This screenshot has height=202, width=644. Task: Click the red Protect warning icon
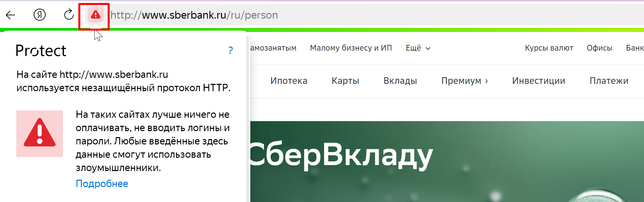point(96,15)
